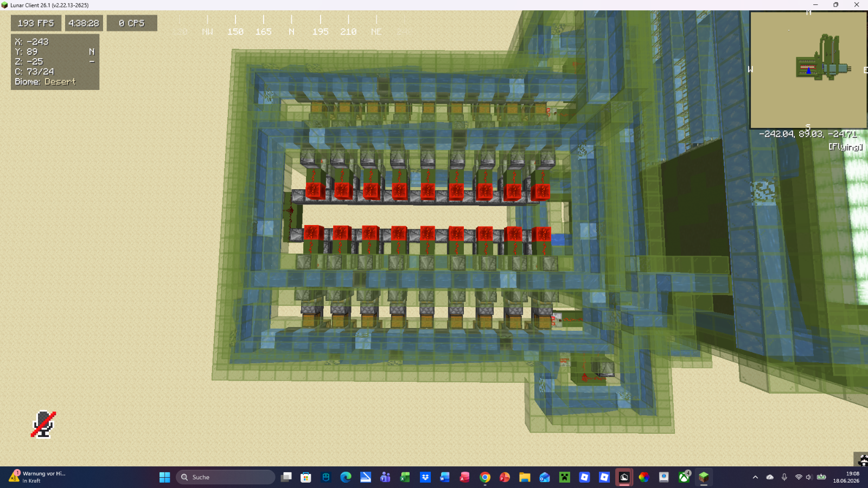
Task: Click the -242.04, 89.03, -24.71 minimap coordinates
Action: click(x=808, y=134)
